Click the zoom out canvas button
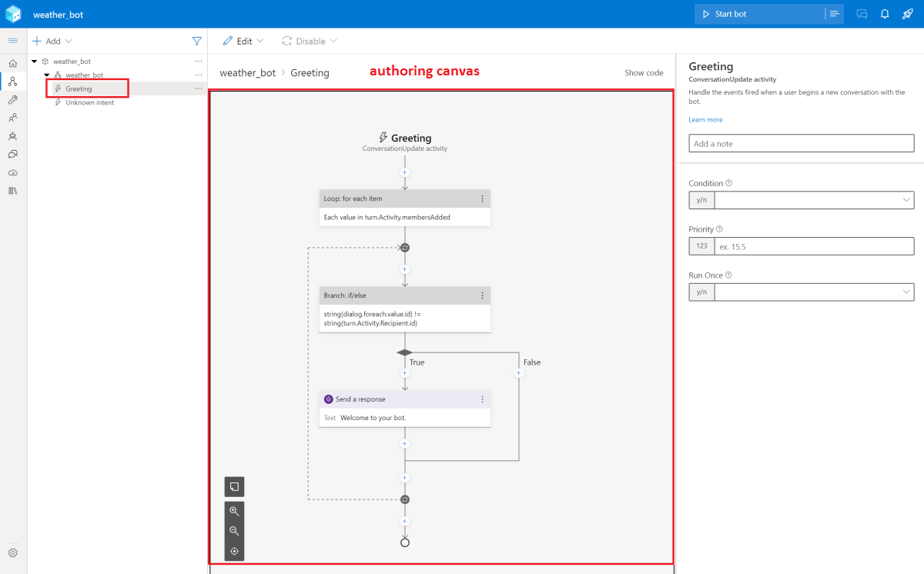The height and width of the screenshot is (574, 924). (234, 531)
